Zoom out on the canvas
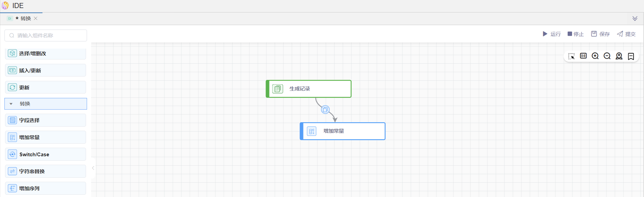 607,56
